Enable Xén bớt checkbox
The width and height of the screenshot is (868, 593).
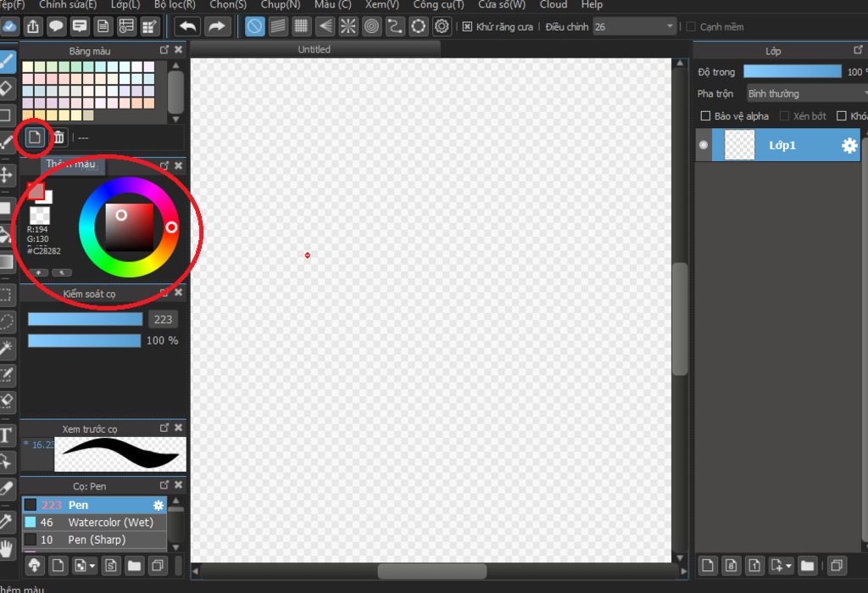click(784, 116)
